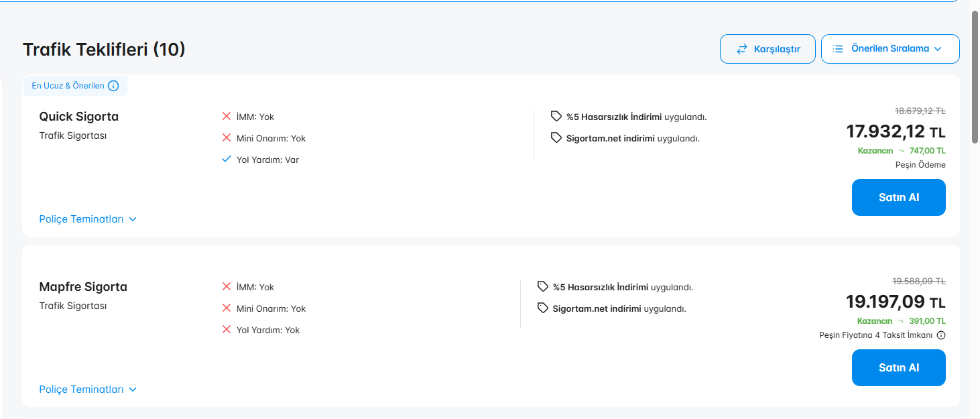This screenshot has width=980, height=419.
Task: Open the Önerilen Sıralama sorting dropdown
Action: 890,49
